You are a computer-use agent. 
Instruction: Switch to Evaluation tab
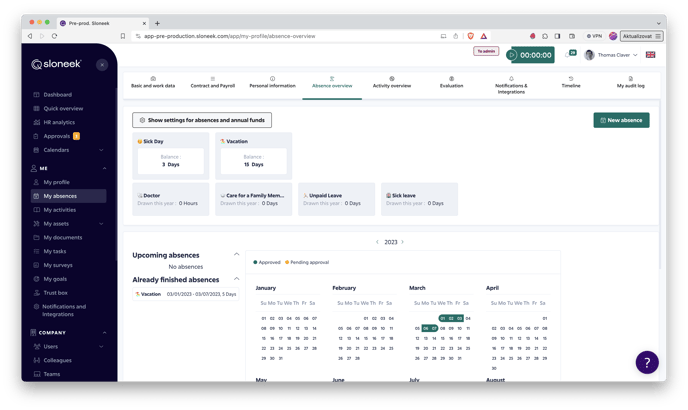click(x=452, y=83)
